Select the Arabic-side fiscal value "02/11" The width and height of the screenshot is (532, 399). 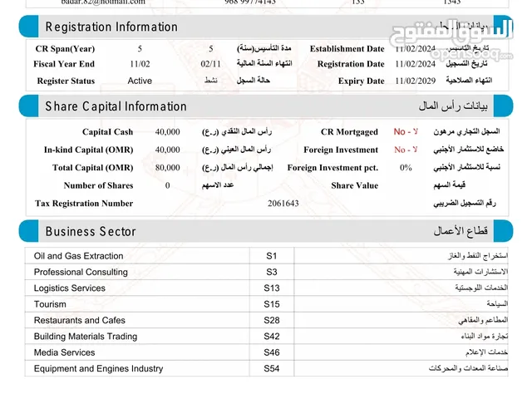pyautogui.click(x=210, y=64)
